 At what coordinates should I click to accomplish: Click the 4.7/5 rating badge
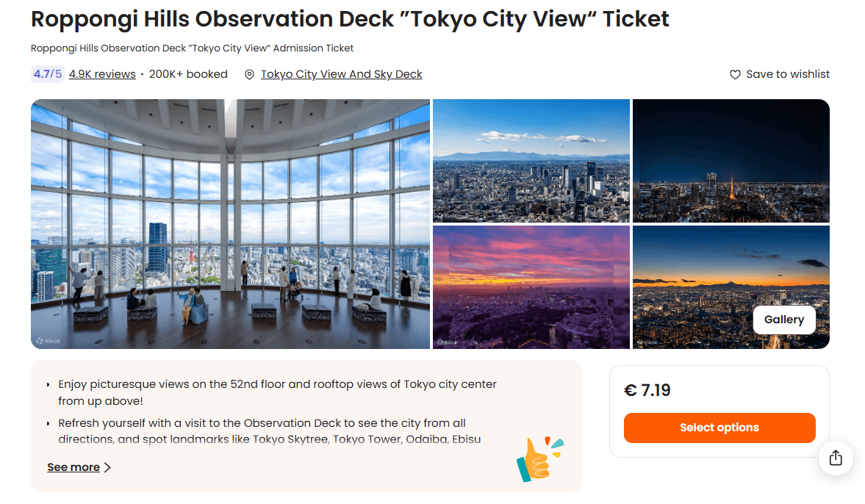click(x=47, y=74)
